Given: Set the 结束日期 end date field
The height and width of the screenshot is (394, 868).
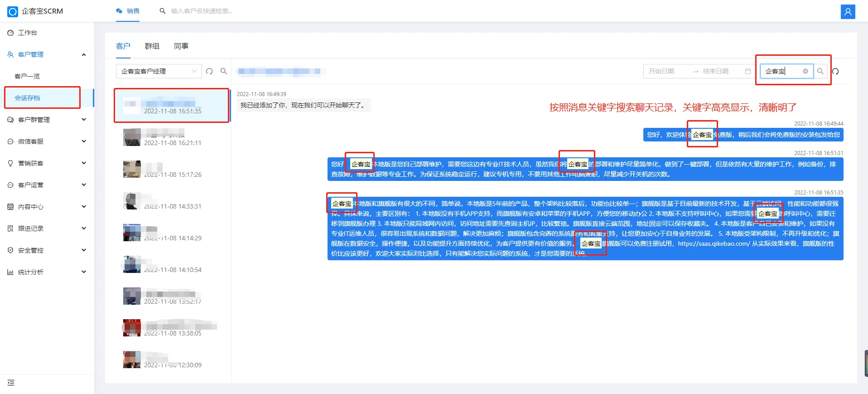Looking at the screenshot, I should [716, 71].
